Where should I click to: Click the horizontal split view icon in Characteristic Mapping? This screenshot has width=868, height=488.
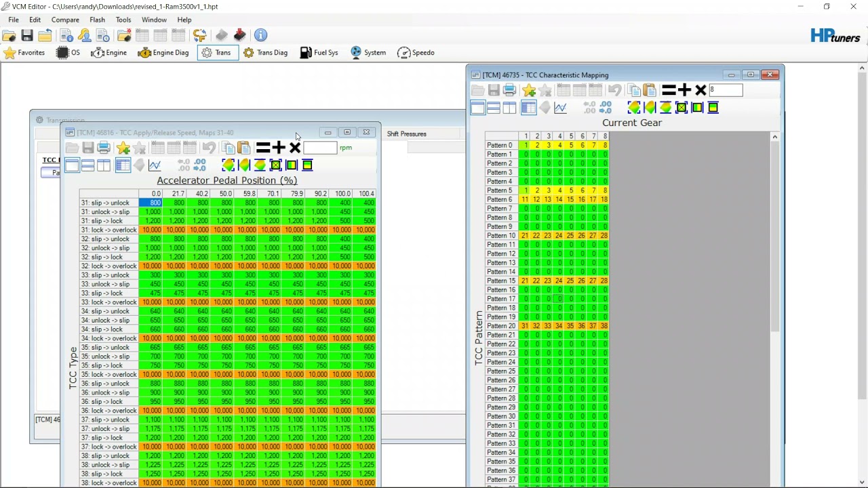click(x=494, y=108)
